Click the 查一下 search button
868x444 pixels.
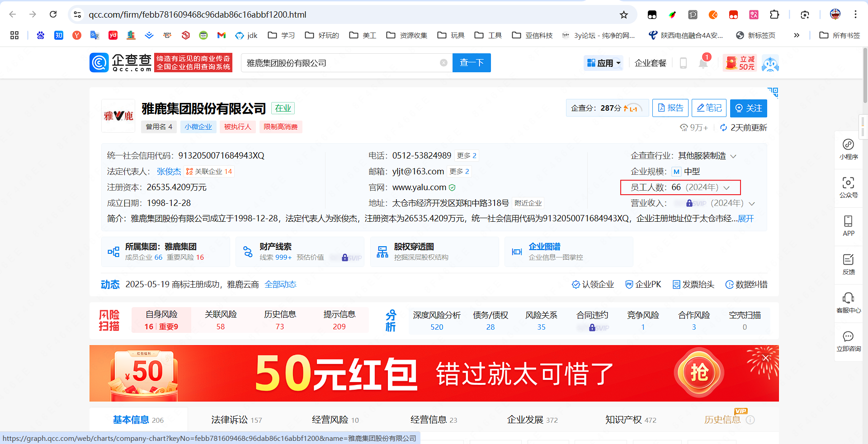[x=471, y=63]
